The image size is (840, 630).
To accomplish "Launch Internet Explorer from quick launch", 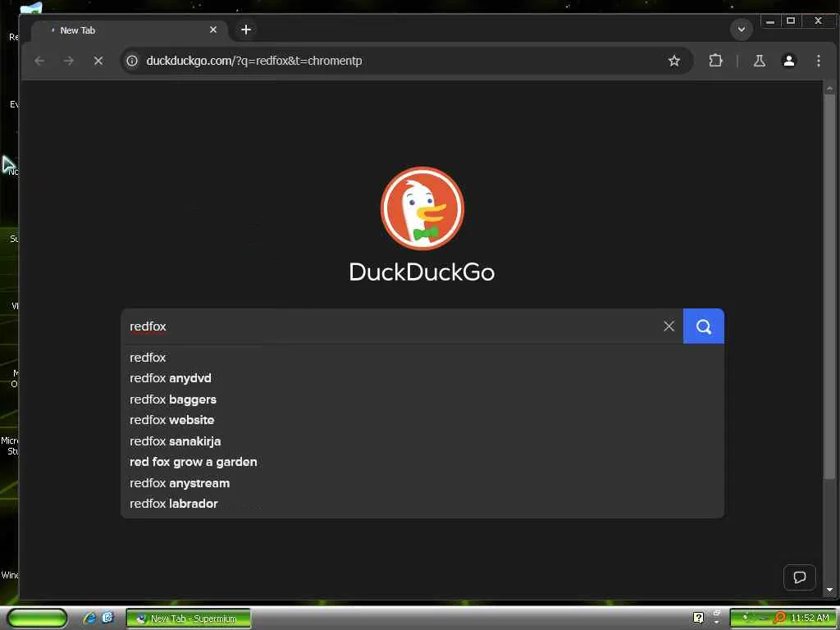I will pyautogui.click(x=89, y=619).
